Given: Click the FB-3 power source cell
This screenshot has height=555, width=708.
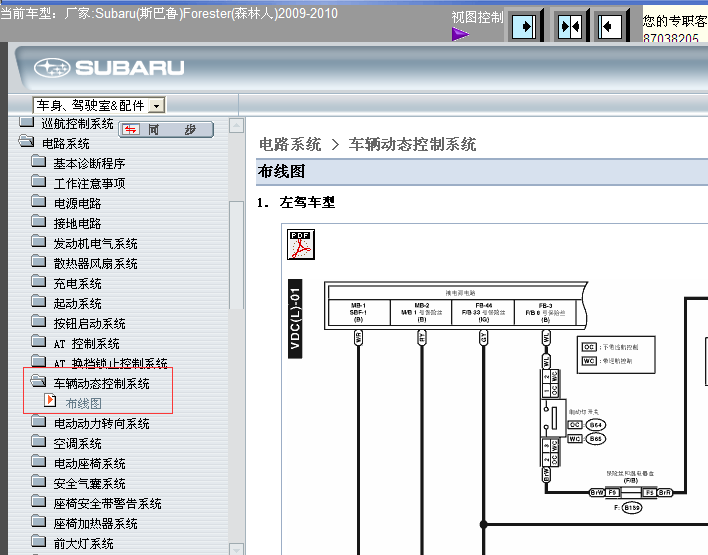Looking at the screenshot, I should pyautogui.click(x=545, y=312).
